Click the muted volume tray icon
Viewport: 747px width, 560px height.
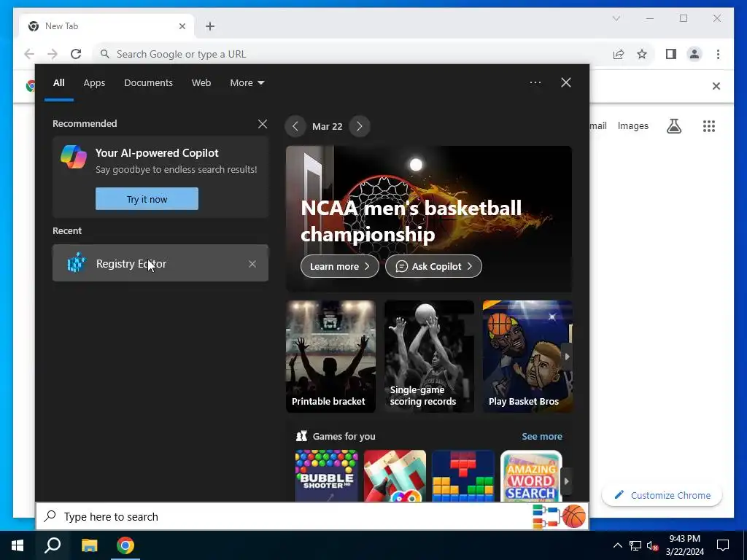(x=652, y=545)
